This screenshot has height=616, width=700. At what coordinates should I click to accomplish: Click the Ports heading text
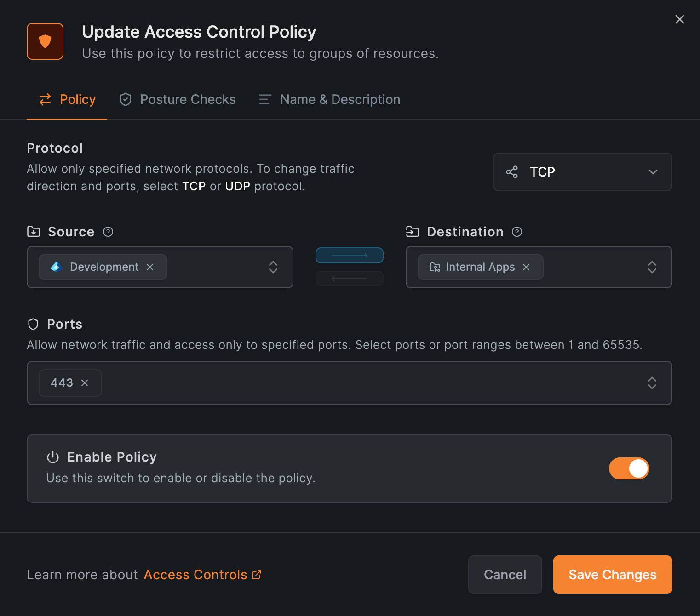[65, 324]
